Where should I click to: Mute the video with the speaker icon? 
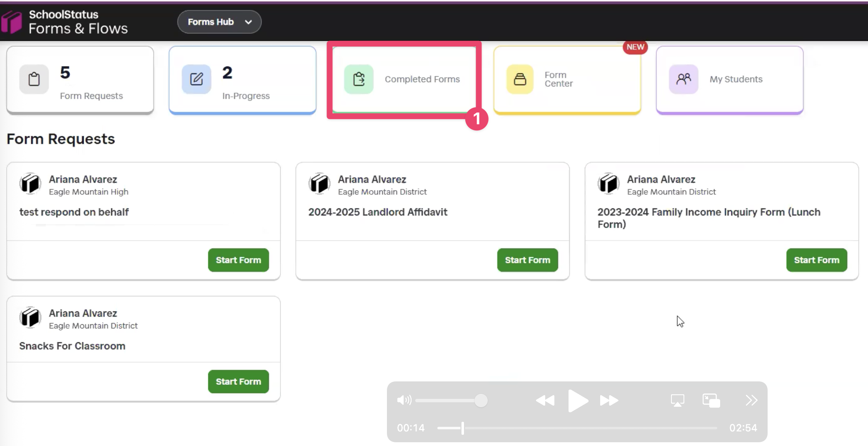click(x=404, y=401)
